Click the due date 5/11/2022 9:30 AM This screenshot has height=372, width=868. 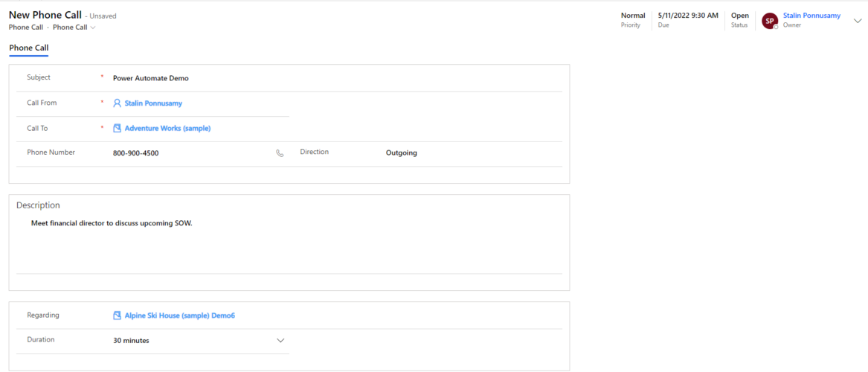coord(688,16)
